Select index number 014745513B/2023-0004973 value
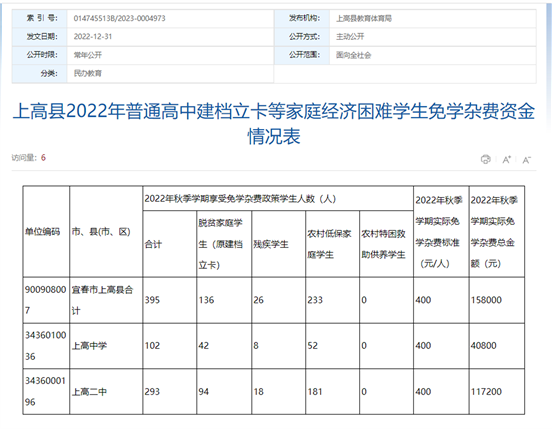The image size is (552, 429). click(119, 18)
